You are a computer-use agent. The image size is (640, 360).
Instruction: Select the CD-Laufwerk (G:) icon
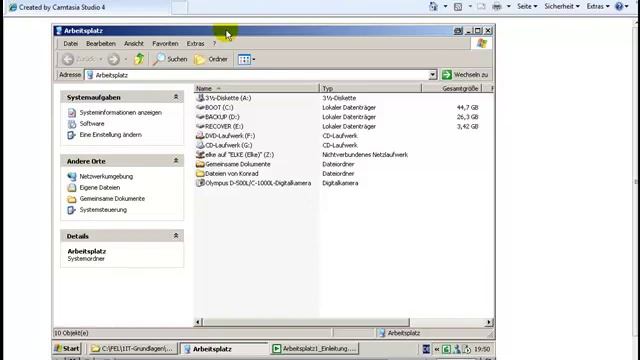click(x=200, y=145)
